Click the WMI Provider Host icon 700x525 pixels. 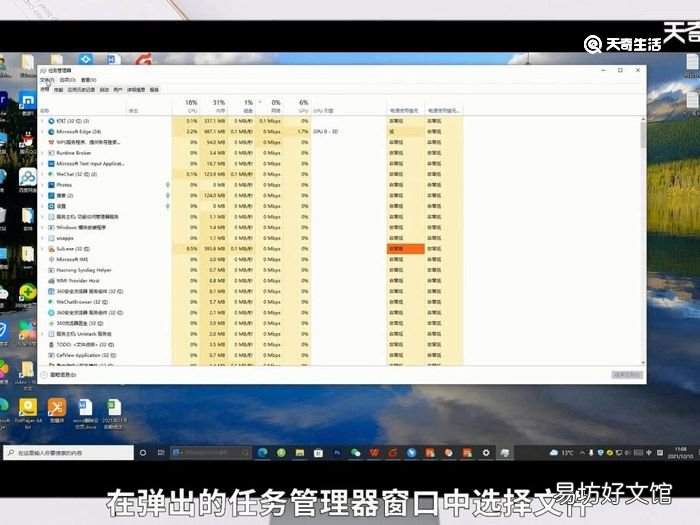(x=51, y=281)
